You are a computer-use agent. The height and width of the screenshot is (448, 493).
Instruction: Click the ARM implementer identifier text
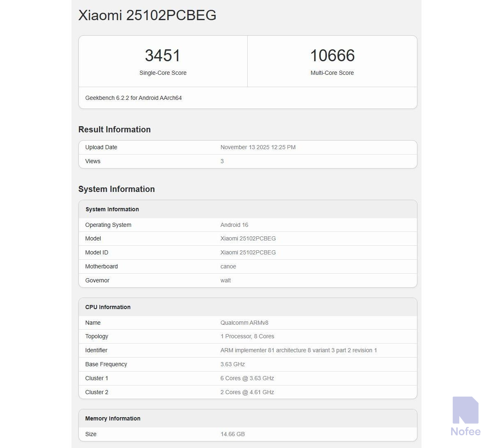point(298,350)
